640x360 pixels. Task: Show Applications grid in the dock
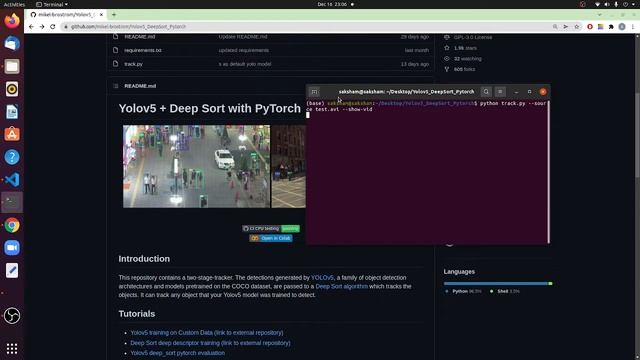(12, 348)
